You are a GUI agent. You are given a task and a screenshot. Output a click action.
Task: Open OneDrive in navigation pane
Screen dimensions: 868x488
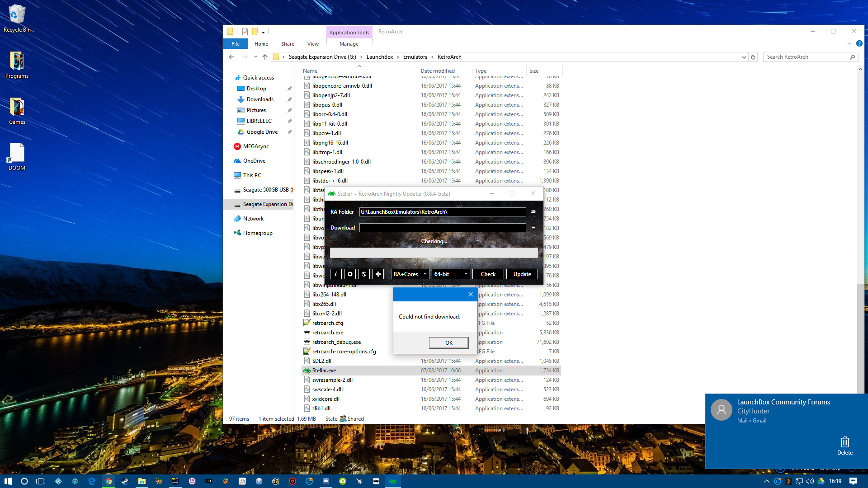click(x=254, y=161)
